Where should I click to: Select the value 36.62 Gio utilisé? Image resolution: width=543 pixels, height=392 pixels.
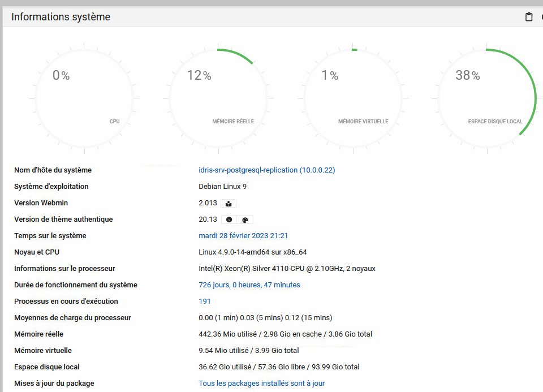coord(225,367)
